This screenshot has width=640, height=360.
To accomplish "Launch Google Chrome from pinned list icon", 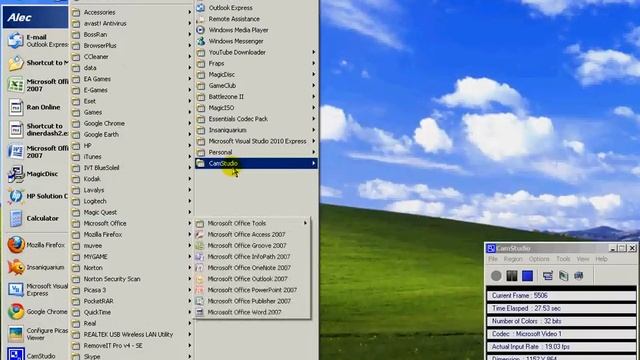I will click(38, 311).
